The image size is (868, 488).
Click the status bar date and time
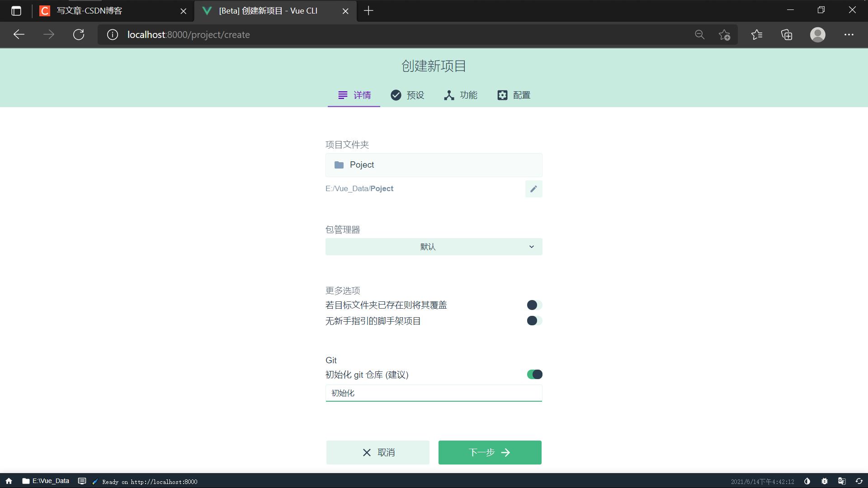point(762,482)
